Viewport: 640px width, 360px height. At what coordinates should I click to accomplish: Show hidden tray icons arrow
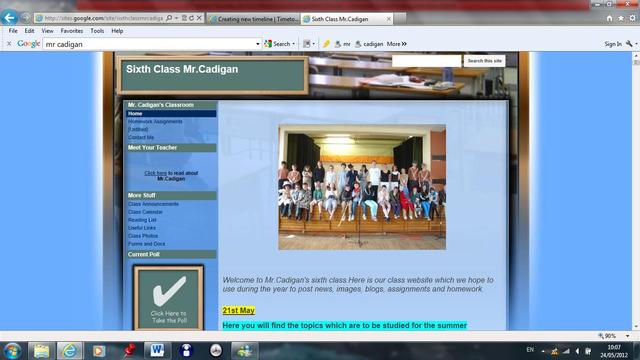coord(543,351)
